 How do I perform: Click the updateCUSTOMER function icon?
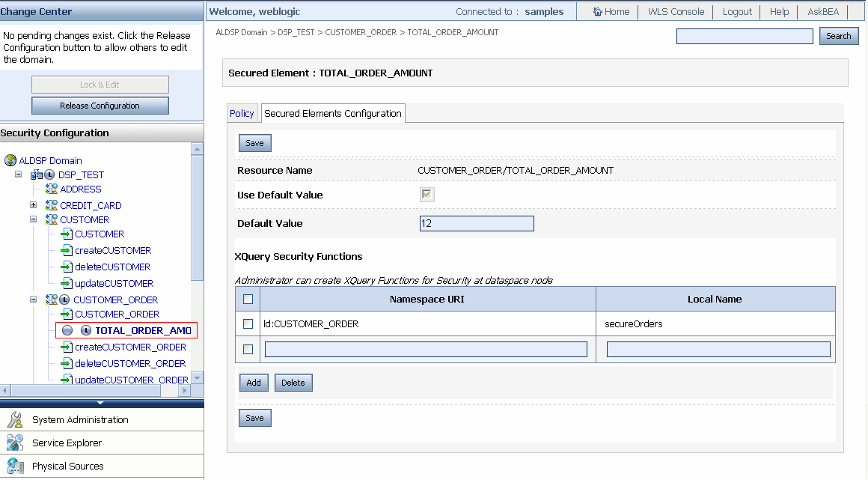[67, 283]
